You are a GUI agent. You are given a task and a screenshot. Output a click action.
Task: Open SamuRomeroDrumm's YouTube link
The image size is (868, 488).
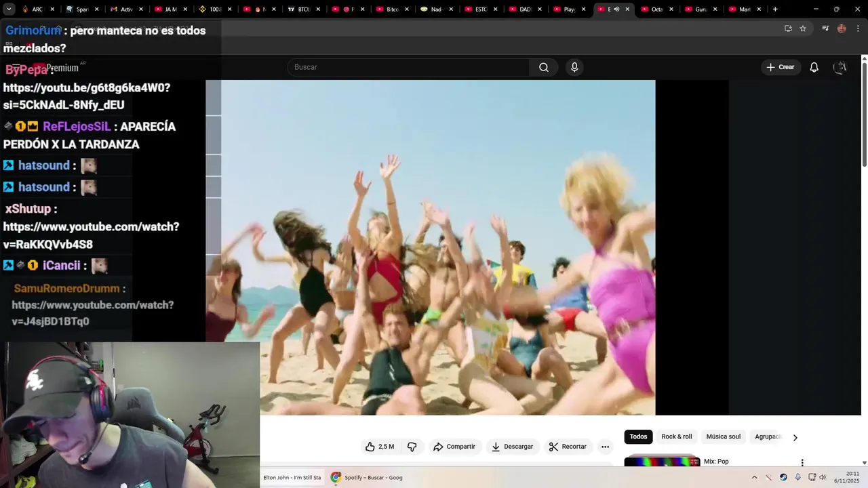click(x=92, y=313)
